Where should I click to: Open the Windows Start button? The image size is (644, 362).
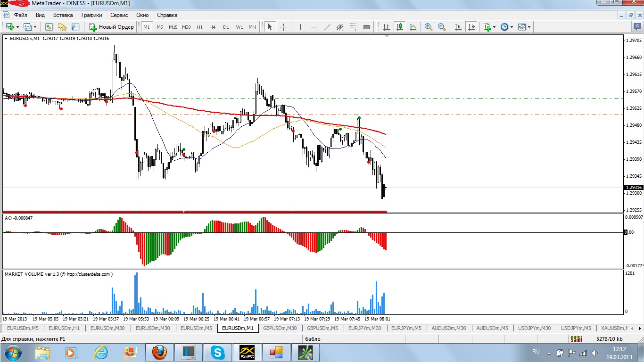coord(12,352)
